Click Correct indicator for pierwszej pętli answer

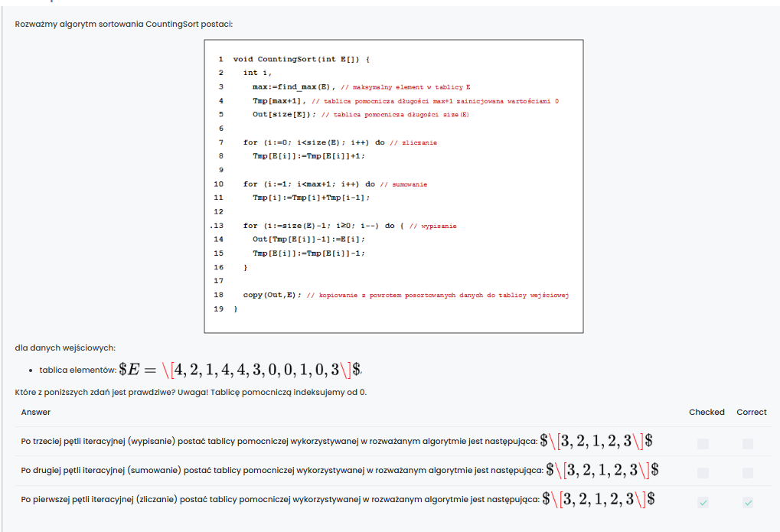pos(748,502)
